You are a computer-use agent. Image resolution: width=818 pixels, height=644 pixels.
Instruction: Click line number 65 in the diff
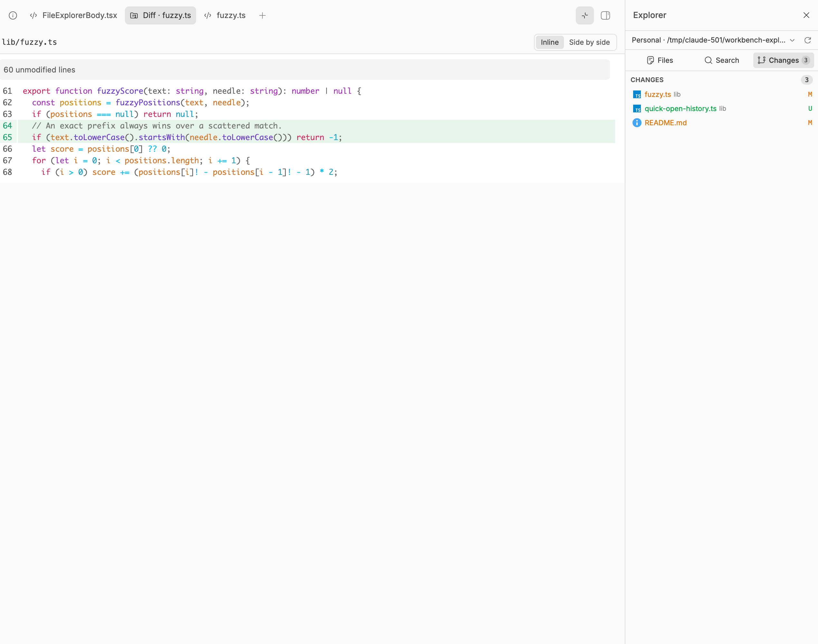(x=7, y=137)
